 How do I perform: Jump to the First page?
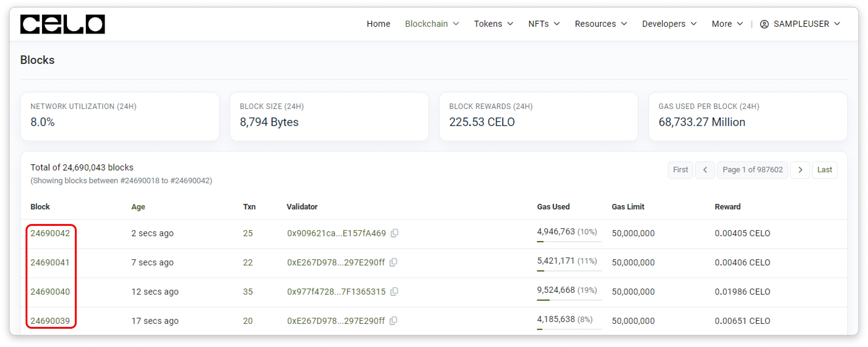(680, 170)
